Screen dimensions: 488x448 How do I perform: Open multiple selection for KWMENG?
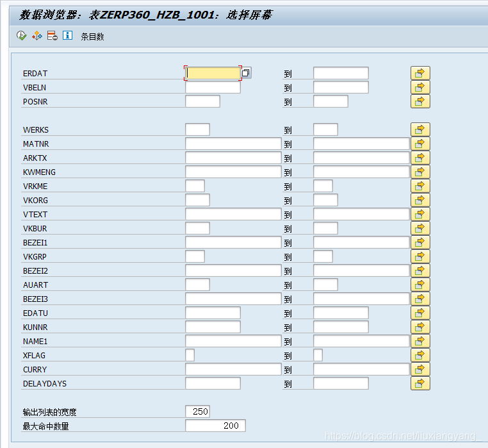[x=420, y=172]
